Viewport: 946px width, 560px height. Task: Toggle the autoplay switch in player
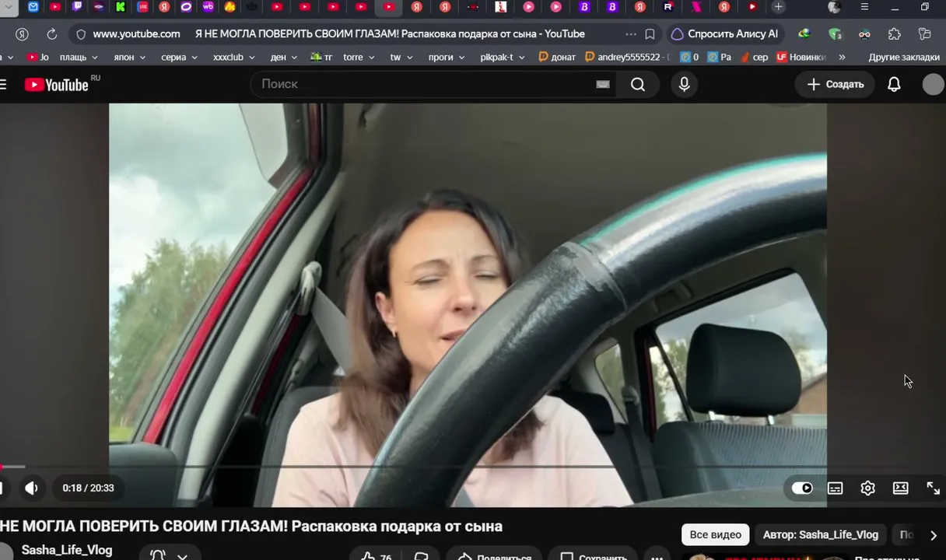802,488
